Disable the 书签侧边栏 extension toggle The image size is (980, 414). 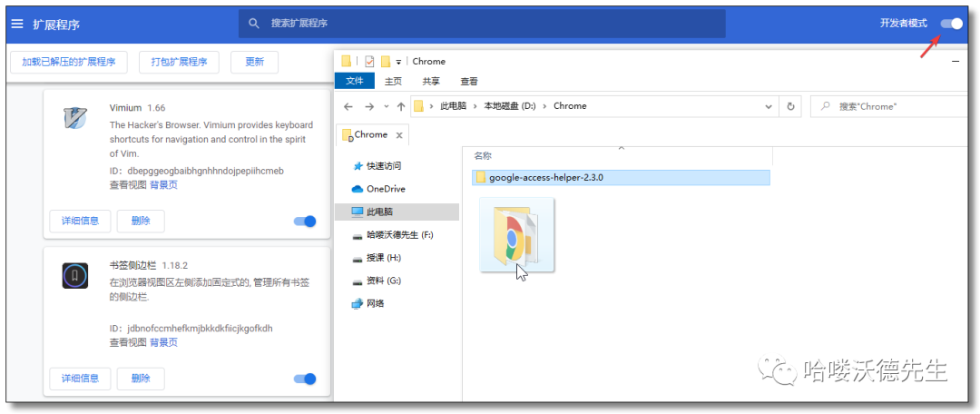coord(305,379)
